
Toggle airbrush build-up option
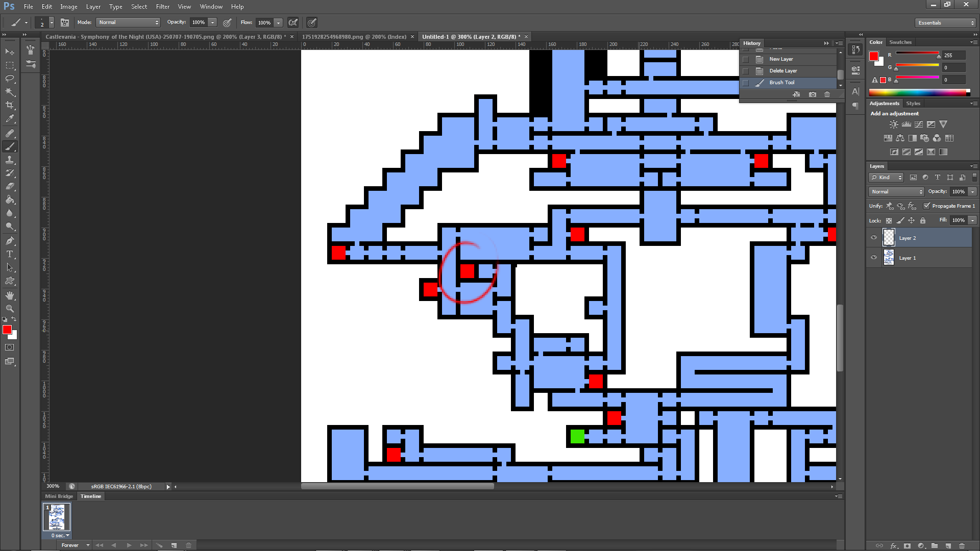point(293,22)
